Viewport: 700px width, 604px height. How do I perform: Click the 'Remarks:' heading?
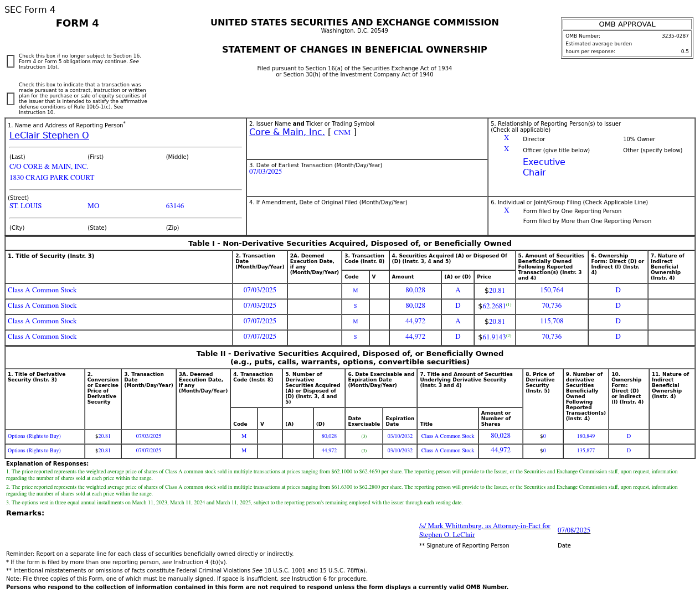point(25,513)
